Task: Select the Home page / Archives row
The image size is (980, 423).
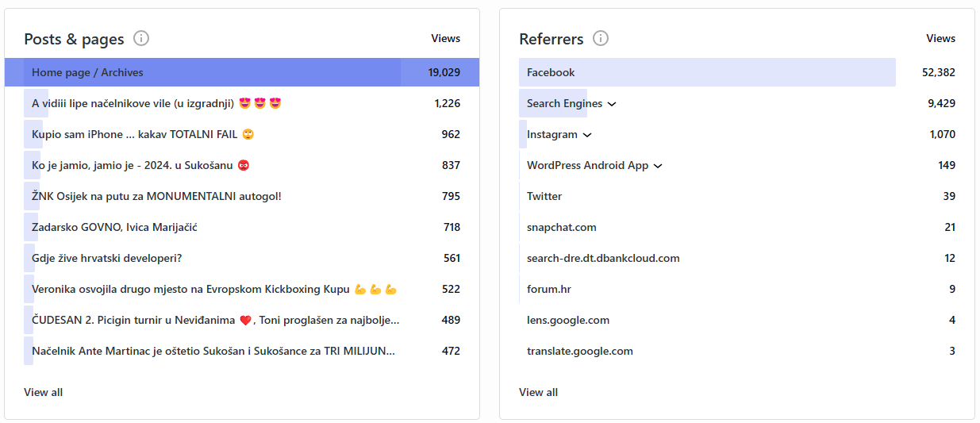Action: click(x=87, y=72)
